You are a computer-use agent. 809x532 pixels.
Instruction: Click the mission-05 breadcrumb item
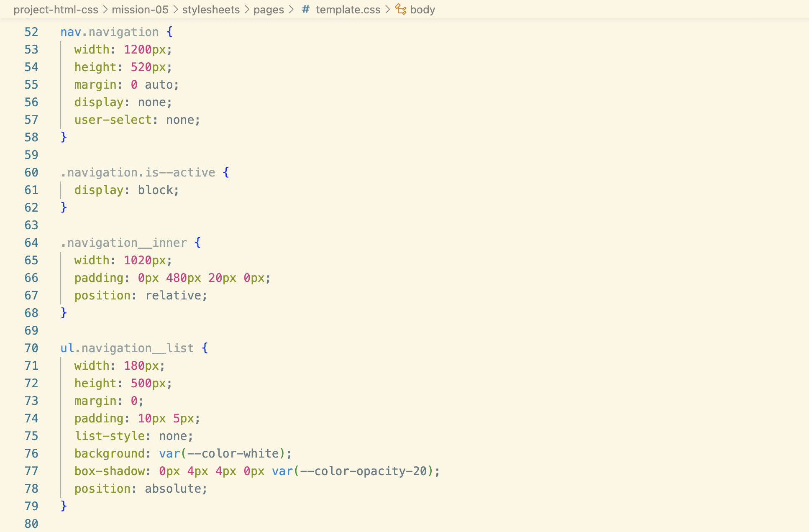[x=140, y=9]
